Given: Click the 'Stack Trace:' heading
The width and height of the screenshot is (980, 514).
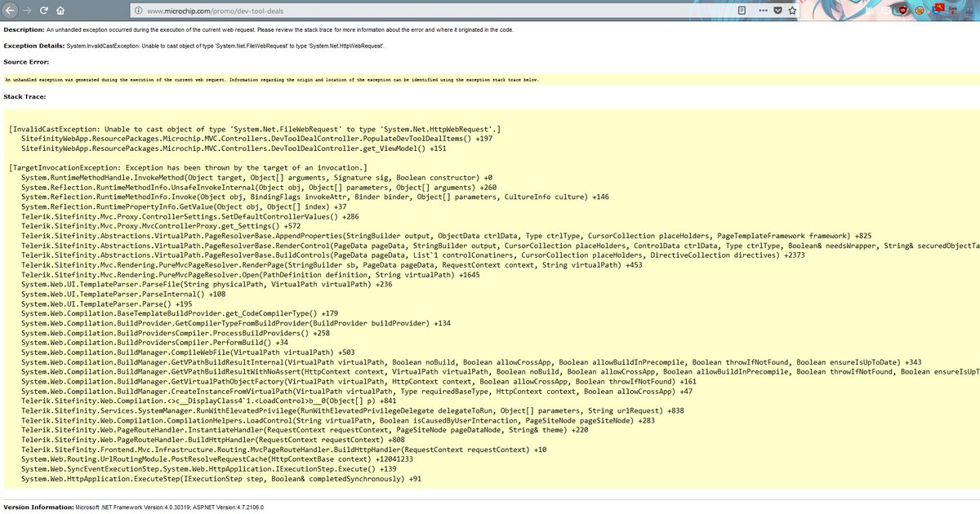Looking at the screenshot, I should click(24, 96).
